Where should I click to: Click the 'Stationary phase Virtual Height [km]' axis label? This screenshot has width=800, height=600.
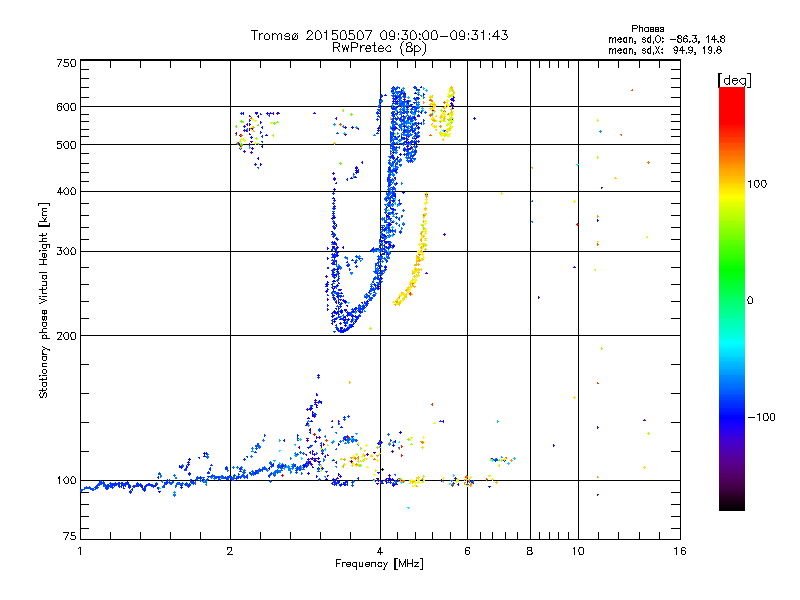click(44, 301)
